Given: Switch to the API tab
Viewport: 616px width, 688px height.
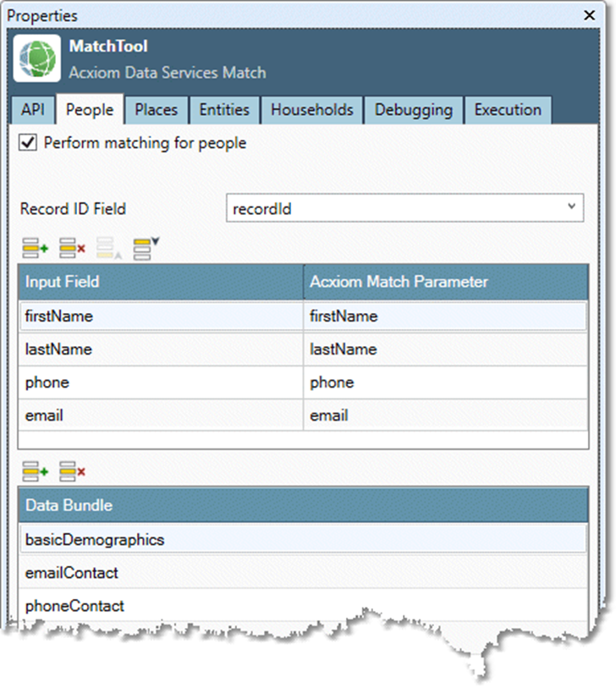Looking at the screenshot, I should tap(33, 110).
